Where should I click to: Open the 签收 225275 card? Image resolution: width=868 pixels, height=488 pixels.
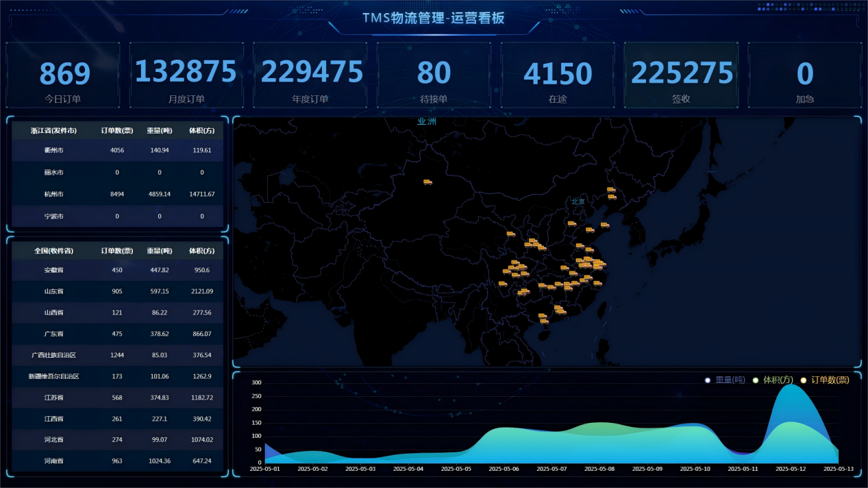point(681,75)
